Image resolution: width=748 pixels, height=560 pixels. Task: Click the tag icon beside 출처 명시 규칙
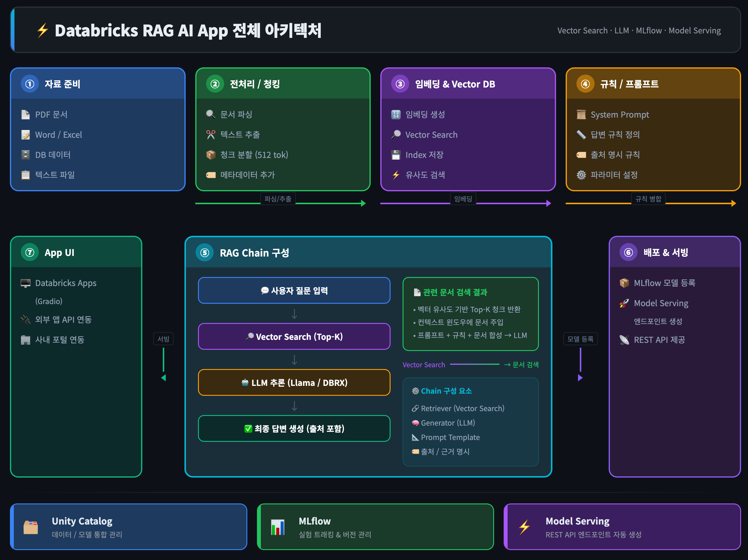581,155
